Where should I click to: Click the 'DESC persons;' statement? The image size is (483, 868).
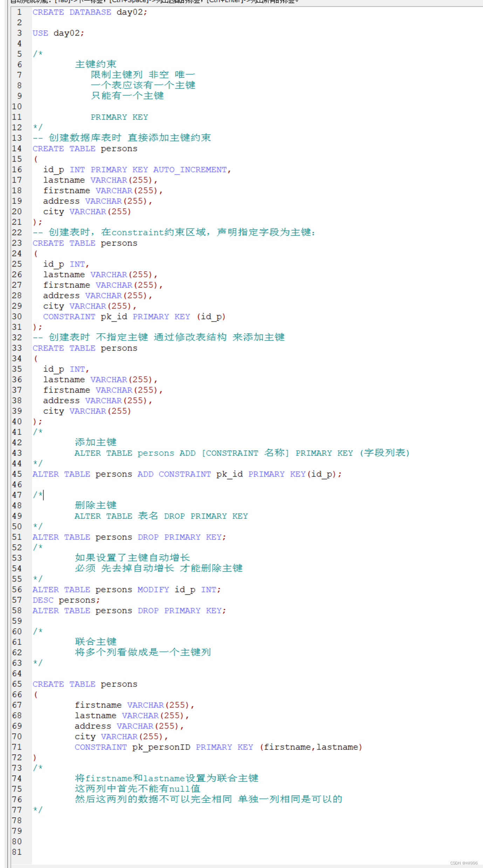tap(66, 600)
